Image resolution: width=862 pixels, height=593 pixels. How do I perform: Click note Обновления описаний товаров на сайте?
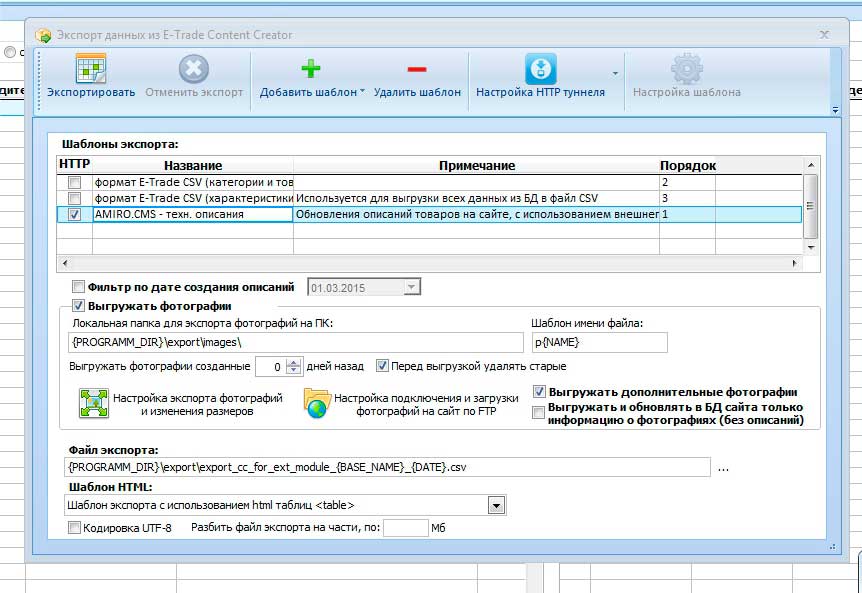pos(477,214)
